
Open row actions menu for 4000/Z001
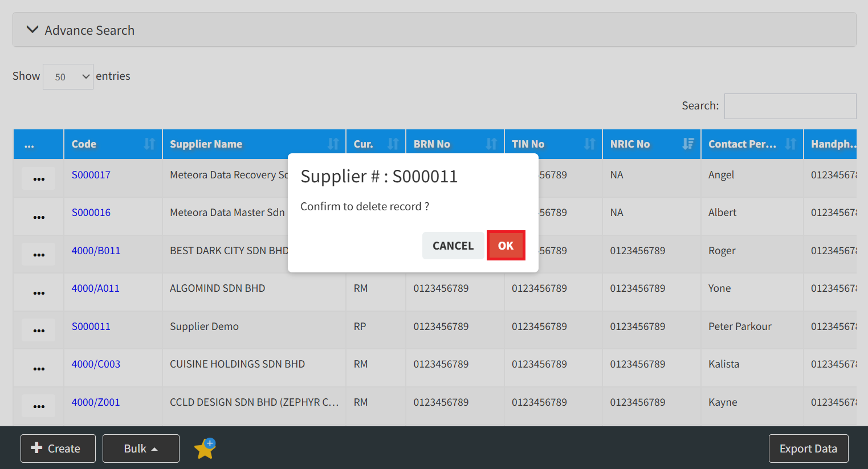(39, 406)
